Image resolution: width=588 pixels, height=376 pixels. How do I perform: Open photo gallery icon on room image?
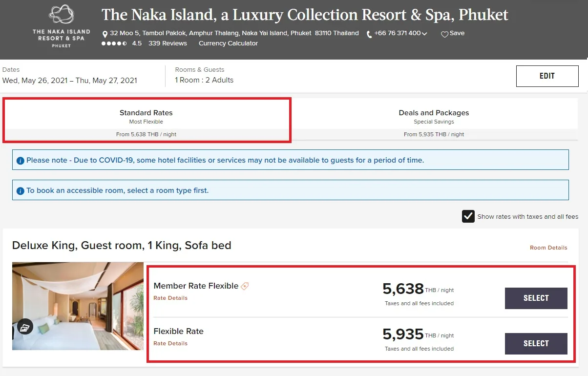pos(25,327)
